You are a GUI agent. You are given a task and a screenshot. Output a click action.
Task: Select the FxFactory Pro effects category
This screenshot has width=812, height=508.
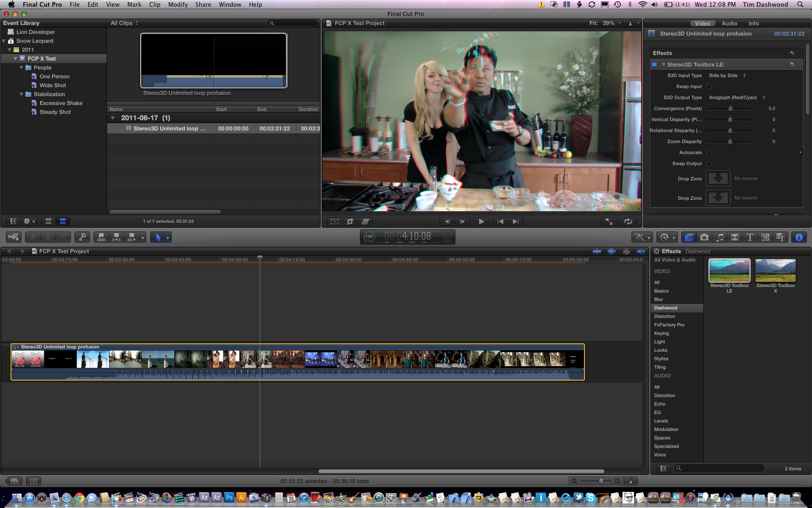click(x=677, y=325)
